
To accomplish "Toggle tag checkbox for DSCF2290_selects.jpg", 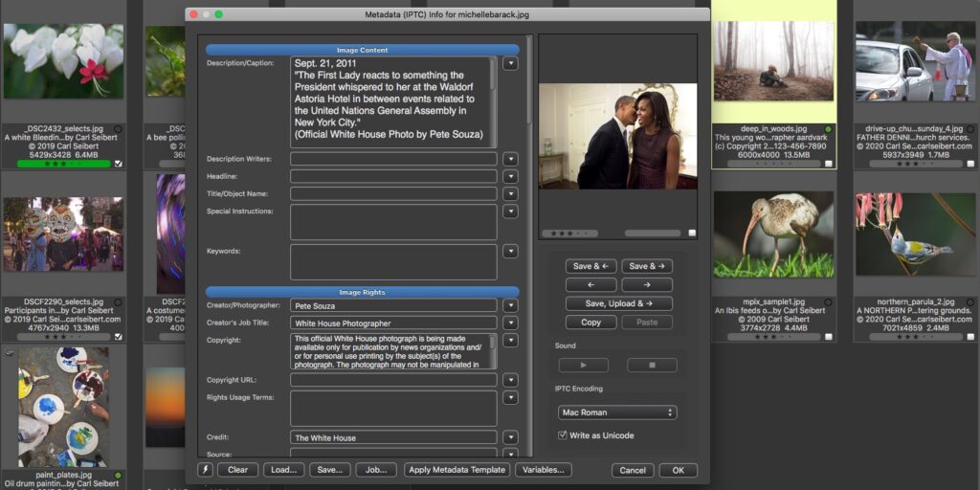I will pos(118,336).
